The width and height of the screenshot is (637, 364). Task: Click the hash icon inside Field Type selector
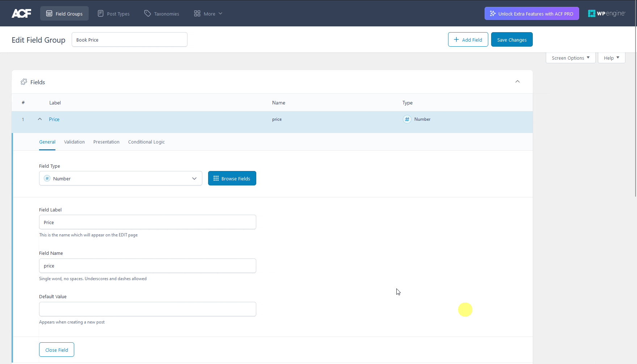(47, 178)
